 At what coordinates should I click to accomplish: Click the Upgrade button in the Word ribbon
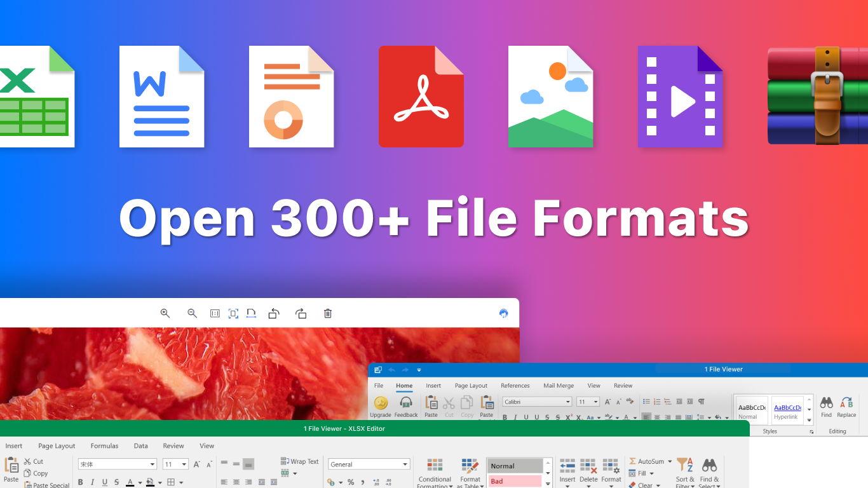(x=380, y=407)
